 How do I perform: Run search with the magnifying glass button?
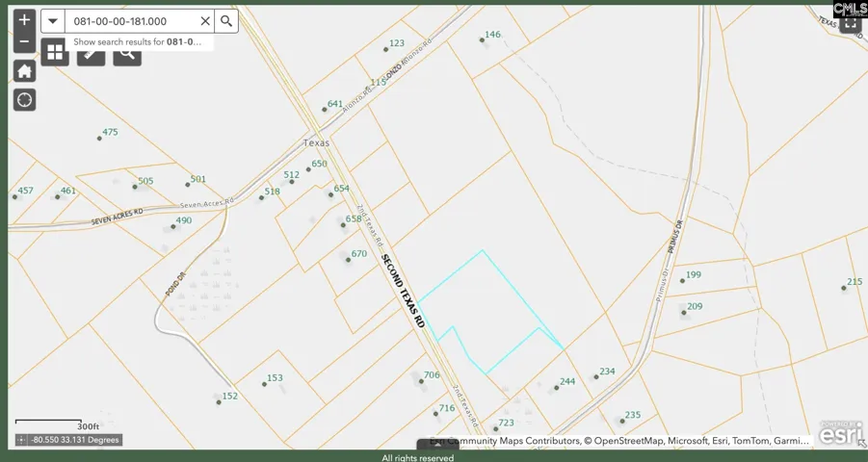(226, 21)
